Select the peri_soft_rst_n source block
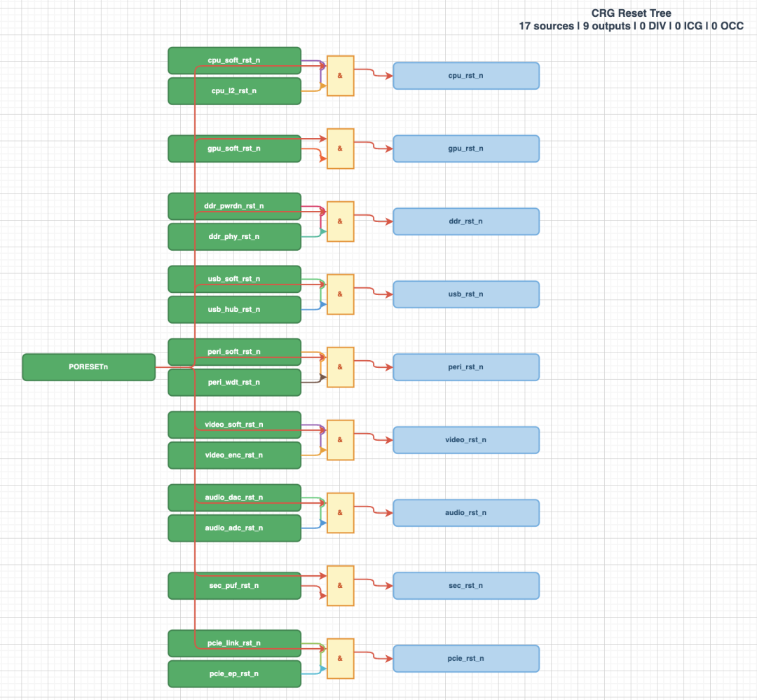Screen dimensions: 757x700 click(x=235, y=352)
